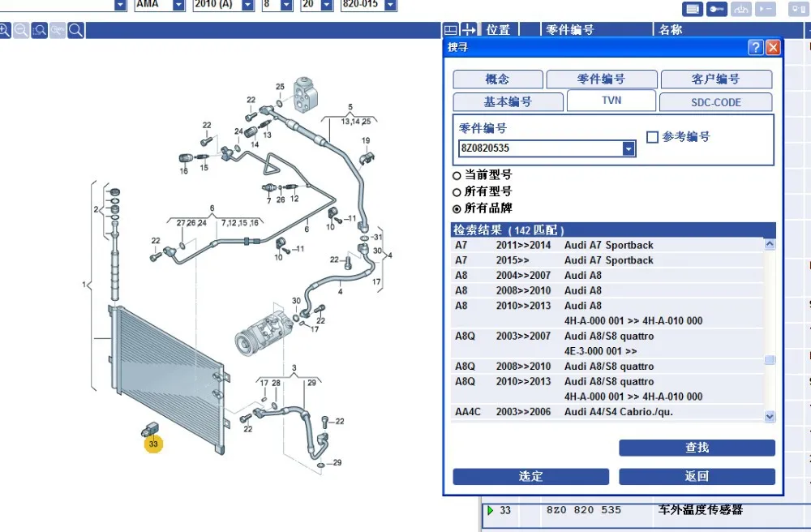Viewport: 811px width, 532px height.
Task: Select the yellow 33 callout in diagram
Action: tap(153, 444)
